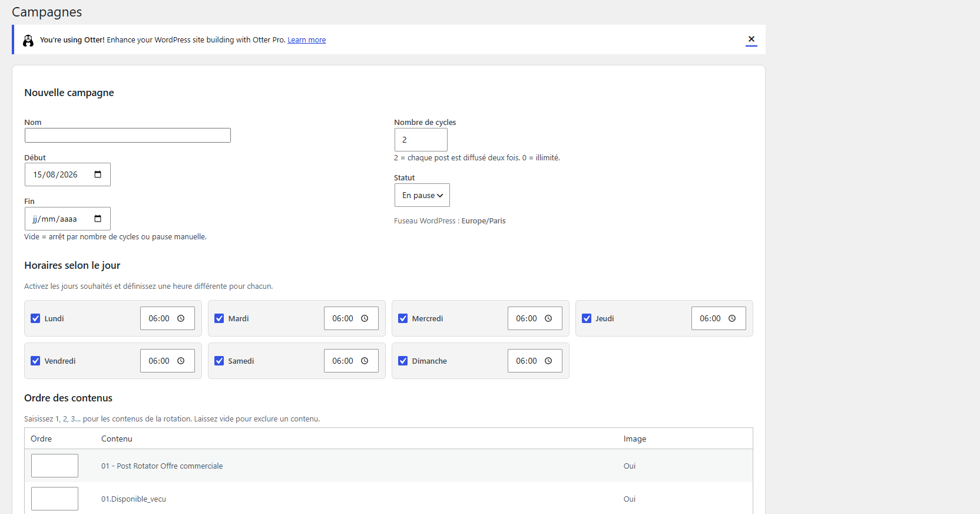980x514 pixels.
Task: Click the Lundi day label
Action: (x=54, y=318)
